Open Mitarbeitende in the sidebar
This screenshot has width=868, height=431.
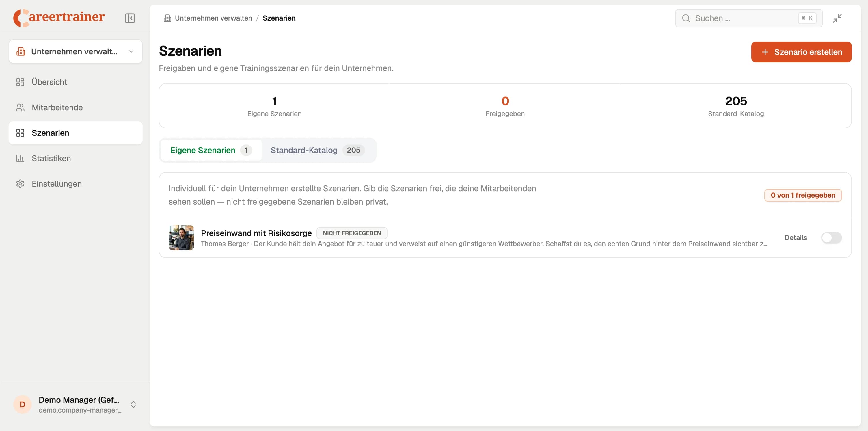[x=75, y=107]
